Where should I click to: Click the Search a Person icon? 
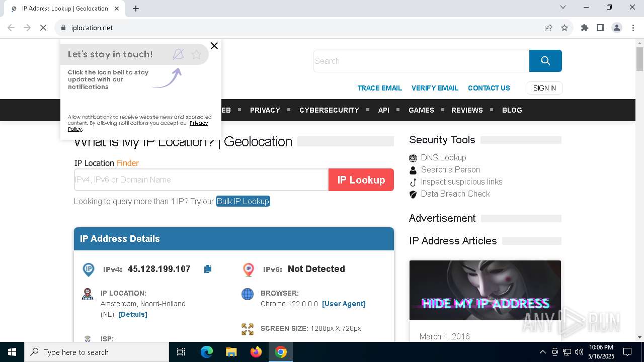click(413, 170)
